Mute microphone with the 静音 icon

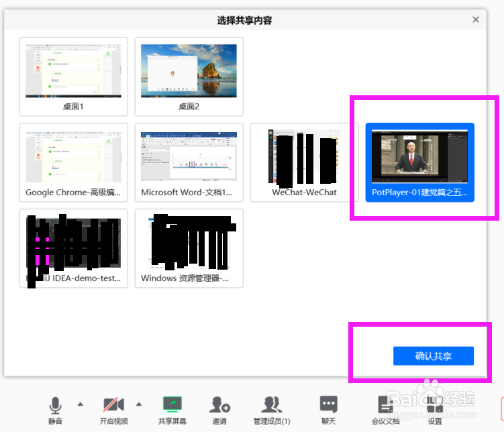point(55,405)
